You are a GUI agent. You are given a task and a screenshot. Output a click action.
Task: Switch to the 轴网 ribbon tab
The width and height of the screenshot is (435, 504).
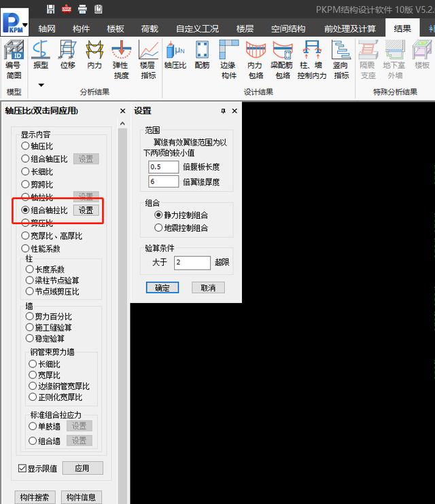(x=47, y=29)
